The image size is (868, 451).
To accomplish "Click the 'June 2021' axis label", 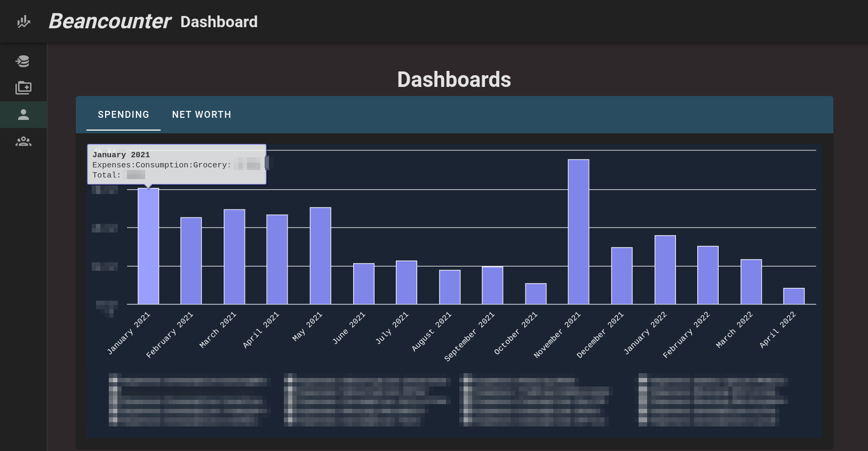I will point(349,328).
